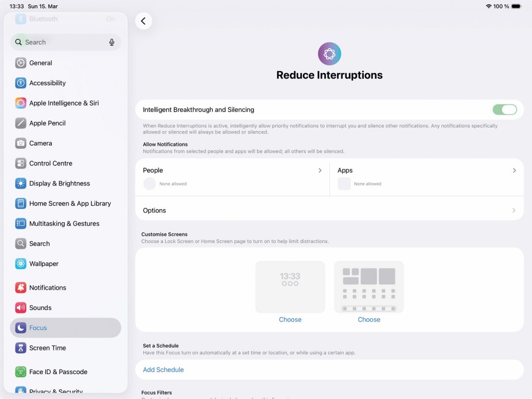Tap the Apple Pencil icon
Viewport: 532px width, 399px height.
(21, 123)
